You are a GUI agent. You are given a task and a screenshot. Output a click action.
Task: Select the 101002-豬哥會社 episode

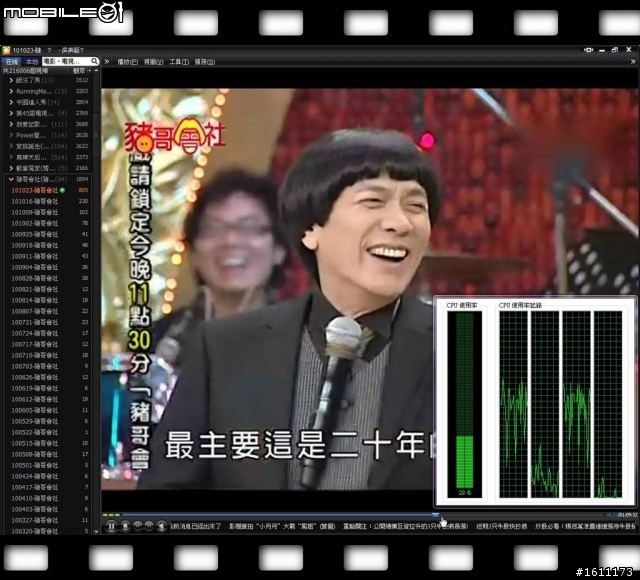click(x=35, y=223)
